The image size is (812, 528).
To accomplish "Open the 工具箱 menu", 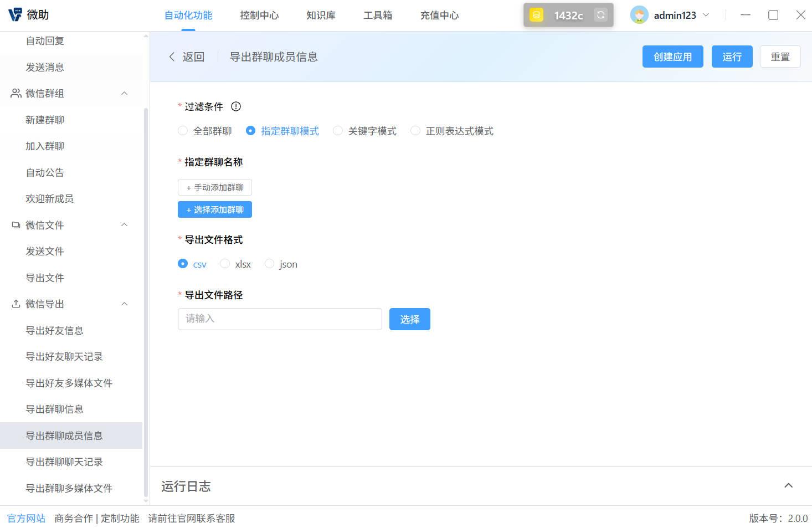I will (x=378, y=15).
